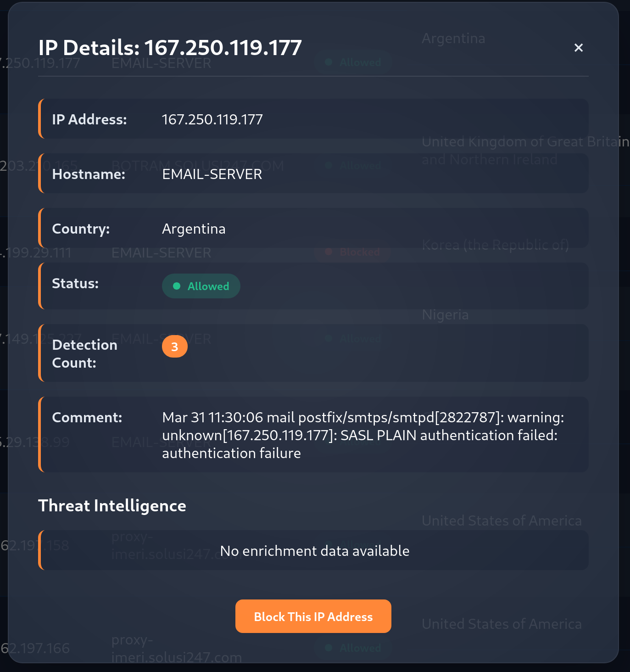Click the Argentina value in Country row
The image size is (630, 672).
pos(194,229)
